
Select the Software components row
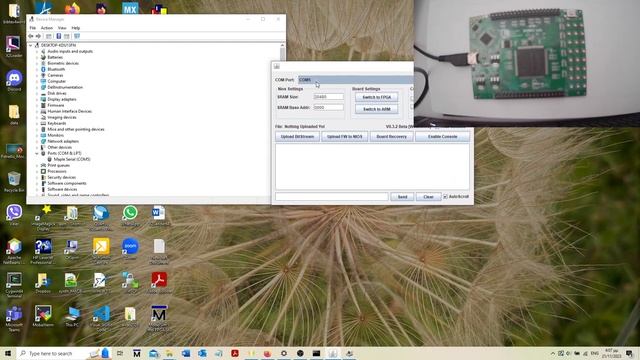[67, 183]
